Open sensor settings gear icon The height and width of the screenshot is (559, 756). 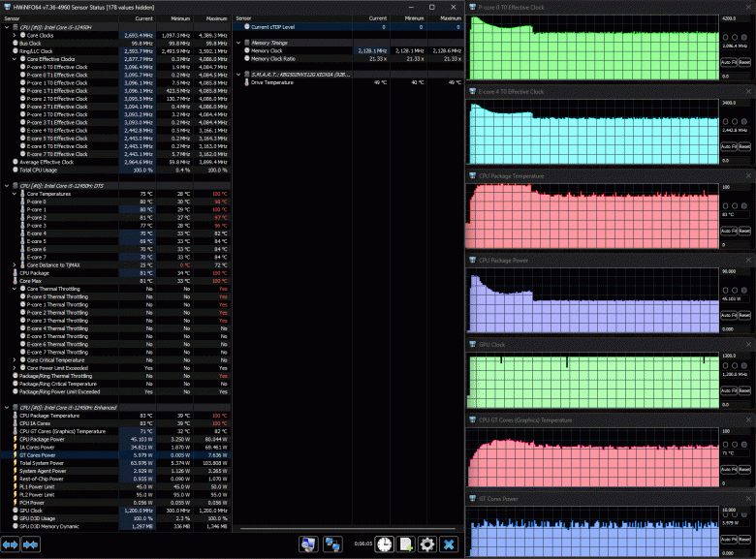(427, 544)
